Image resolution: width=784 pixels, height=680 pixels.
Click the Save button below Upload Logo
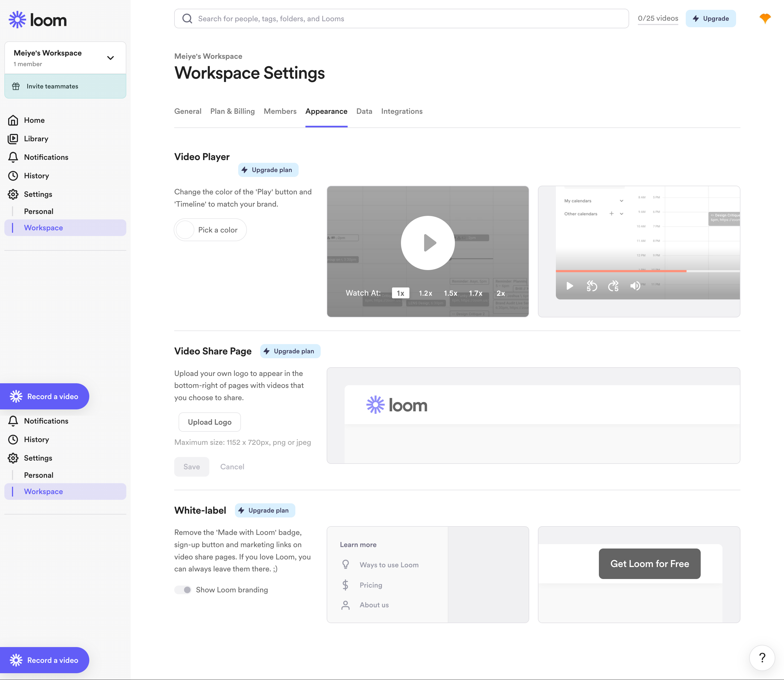pos(192,467)
